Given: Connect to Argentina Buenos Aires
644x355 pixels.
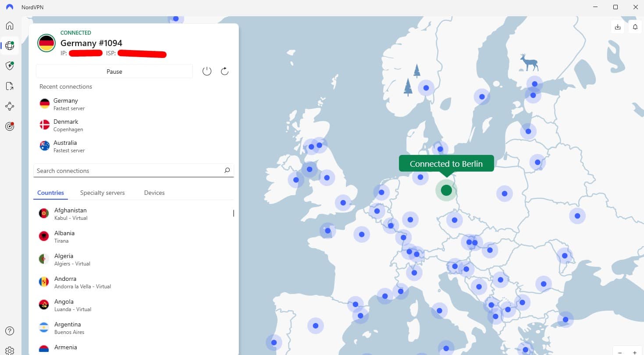Looking at the screenshot, I should [x=133, y=328].
